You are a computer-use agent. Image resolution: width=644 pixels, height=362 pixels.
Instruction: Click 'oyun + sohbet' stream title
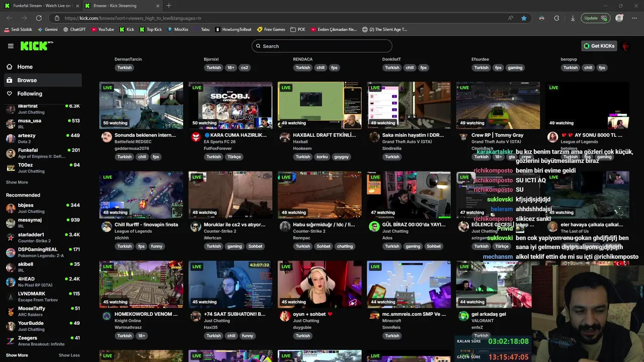point(313,314)
